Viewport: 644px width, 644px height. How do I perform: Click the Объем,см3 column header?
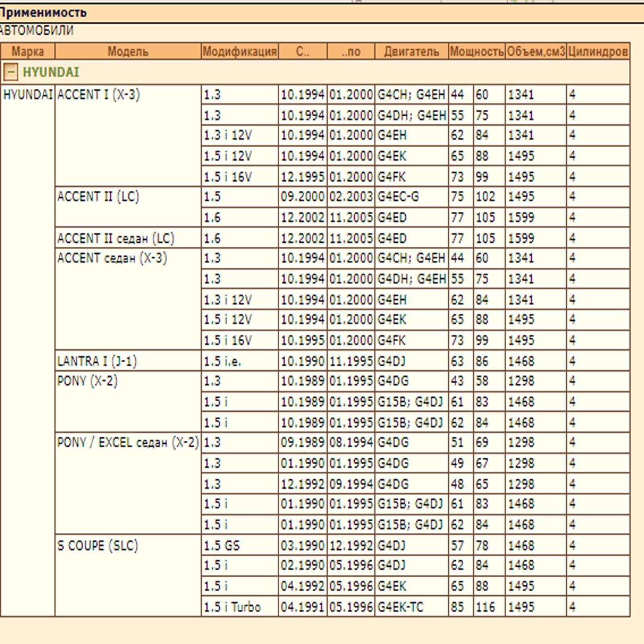536,52
